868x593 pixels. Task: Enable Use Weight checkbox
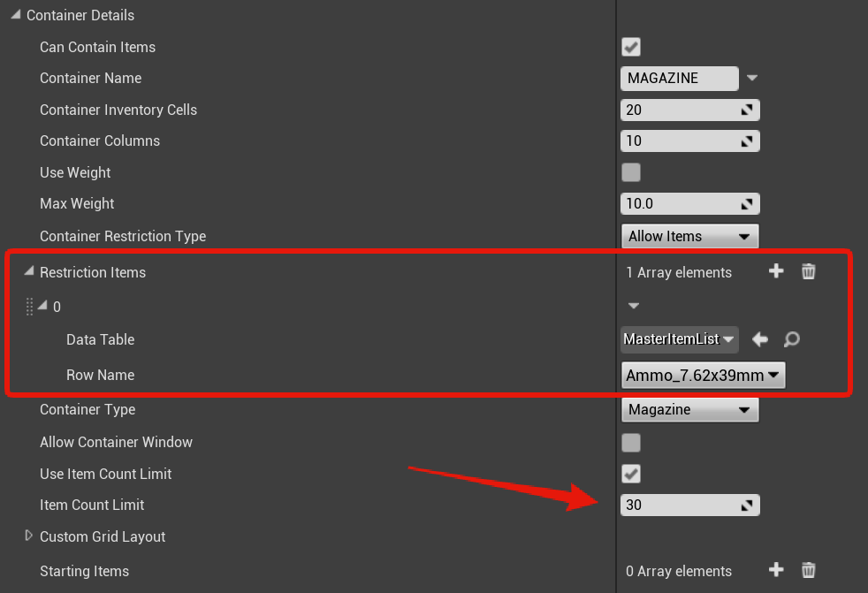coord(631,172)
